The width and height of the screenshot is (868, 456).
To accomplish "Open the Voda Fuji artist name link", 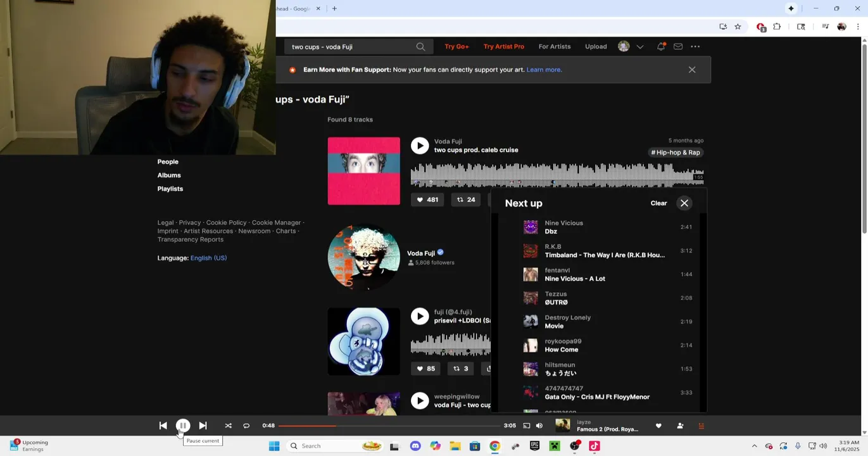I will (421, 253).
